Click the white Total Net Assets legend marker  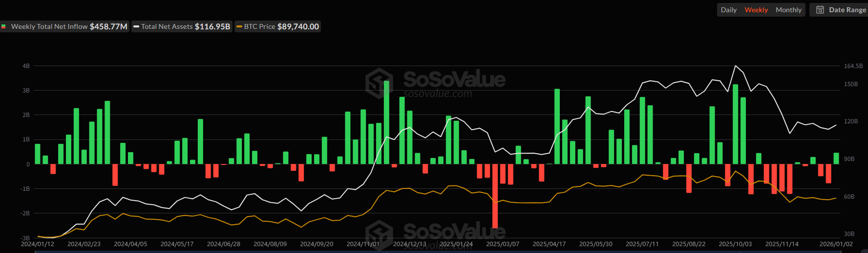tap(136, 26)
